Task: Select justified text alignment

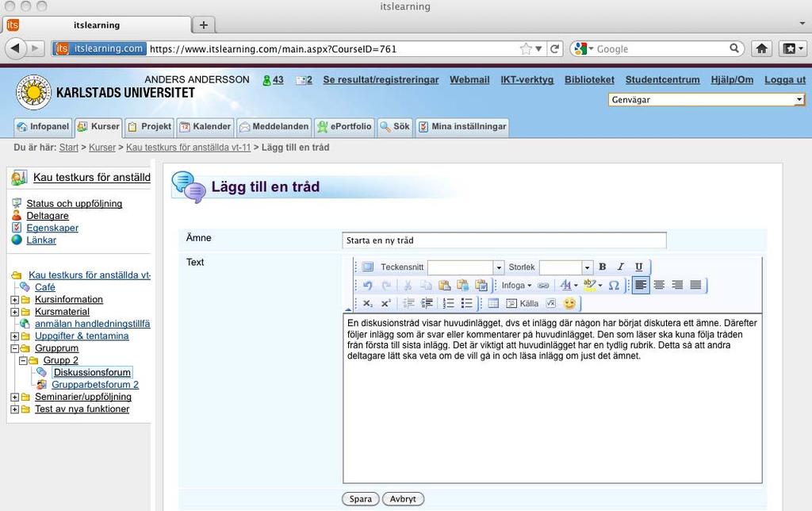Action: tap(695, 285)
